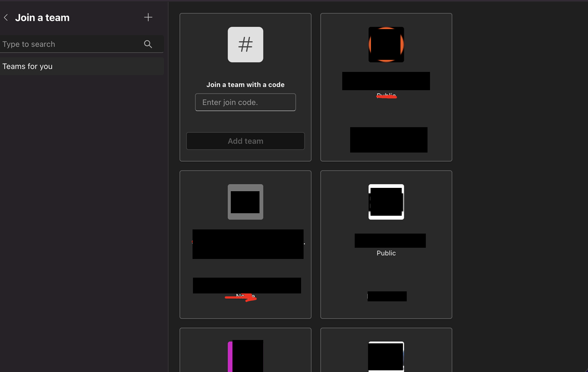The width and height of the screenshot is (588, 372).
Task: Go back using the arrow beside Join a team
Action: tap(6, 17)
